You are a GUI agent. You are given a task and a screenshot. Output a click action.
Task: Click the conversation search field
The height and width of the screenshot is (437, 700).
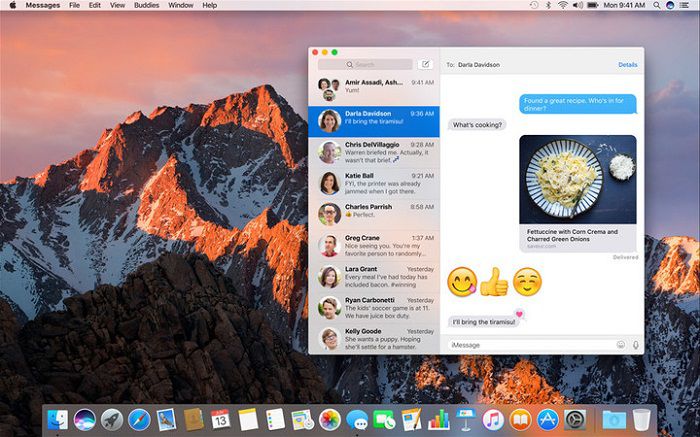pos(365,64)
